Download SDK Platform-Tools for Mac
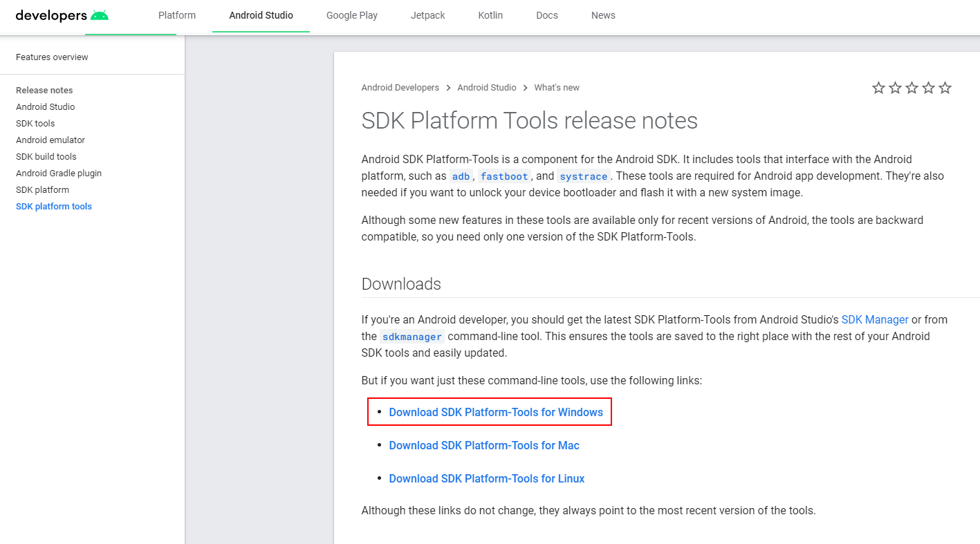This screenshot has height=544, width=980. pyautogui.click(x=484, y=446)
